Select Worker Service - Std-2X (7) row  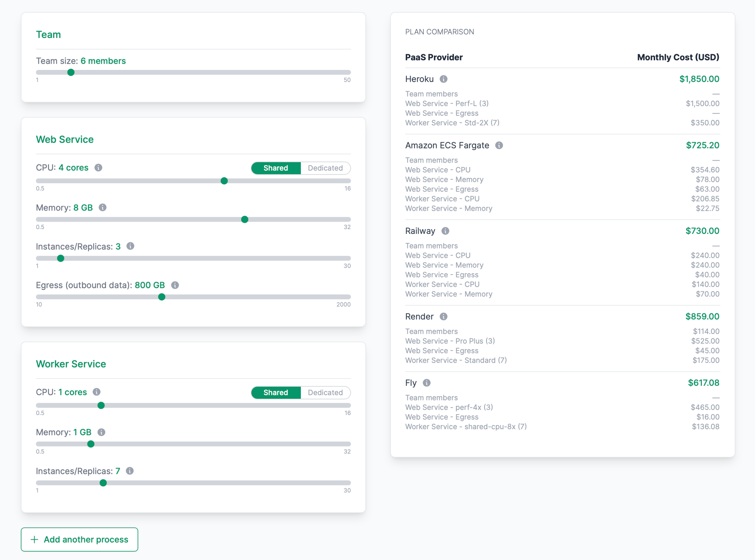coord(562,123)
